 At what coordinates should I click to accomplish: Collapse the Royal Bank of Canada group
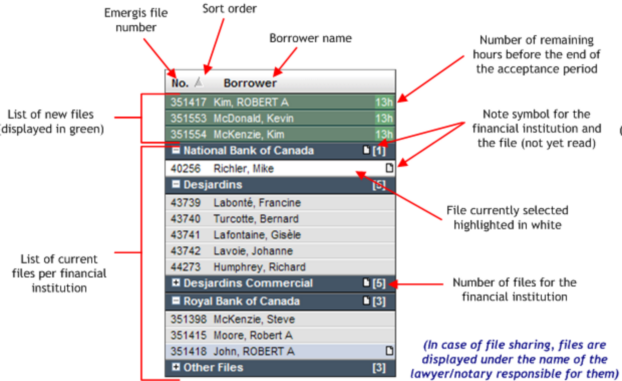(176, 301)
